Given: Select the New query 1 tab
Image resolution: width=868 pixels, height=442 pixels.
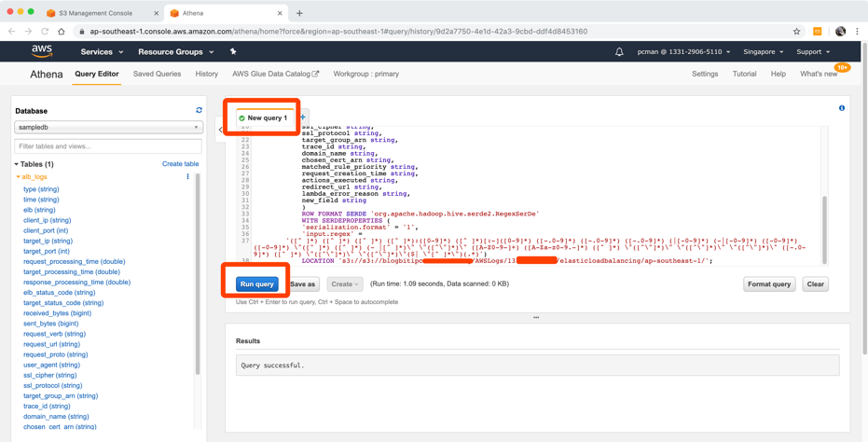Looking at the screenshot, I should 264,118.
